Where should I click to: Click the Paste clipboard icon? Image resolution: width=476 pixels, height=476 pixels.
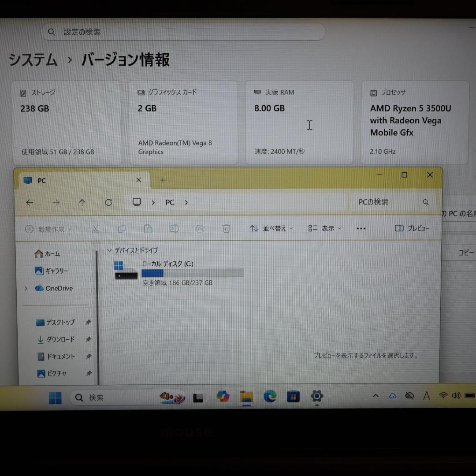click(148, 229)
